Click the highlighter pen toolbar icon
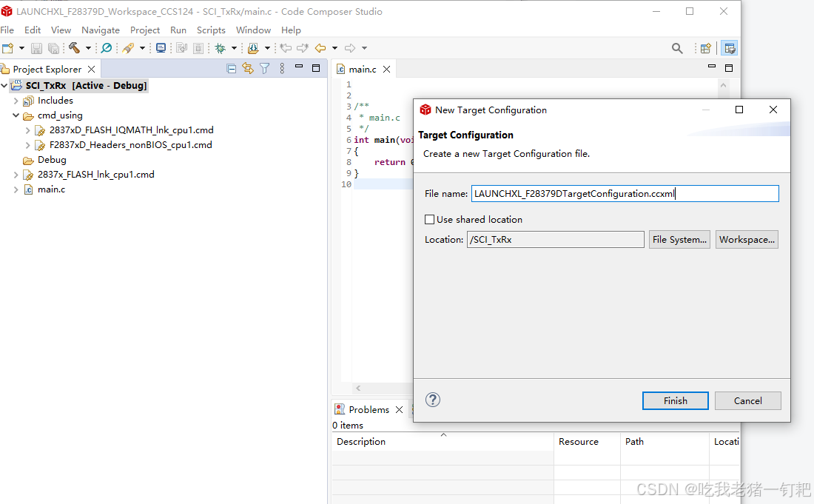This screenshot has height=504, width=814. pos(128,48)
